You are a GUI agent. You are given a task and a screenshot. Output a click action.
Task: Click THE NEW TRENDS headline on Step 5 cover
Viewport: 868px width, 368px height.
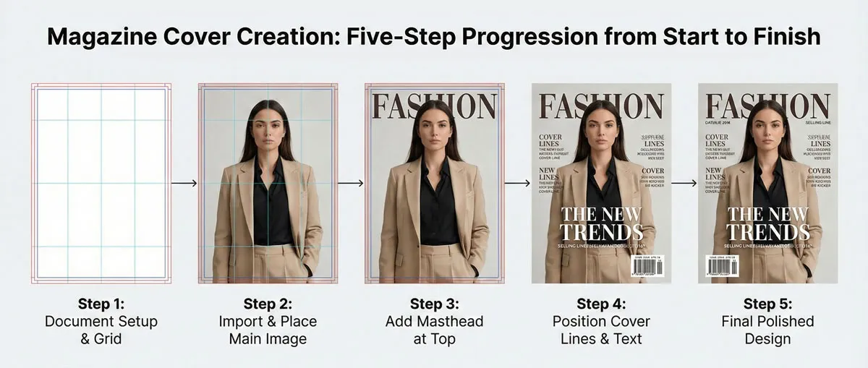coord(767,223)
